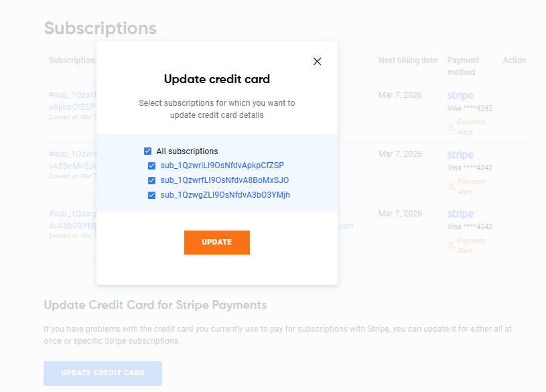Close the Update credit card dialog

click(318, 62)
